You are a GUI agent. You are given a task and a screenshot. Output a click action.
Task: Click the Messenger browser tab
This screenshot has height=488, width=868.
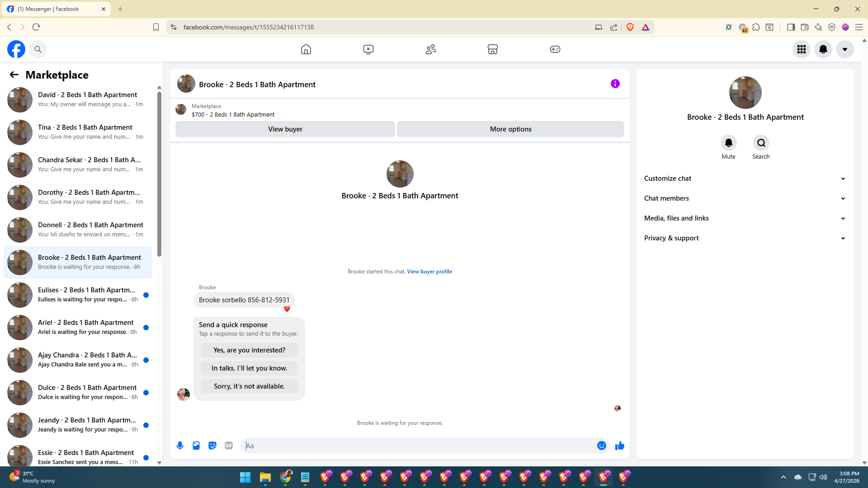(57, 9)
